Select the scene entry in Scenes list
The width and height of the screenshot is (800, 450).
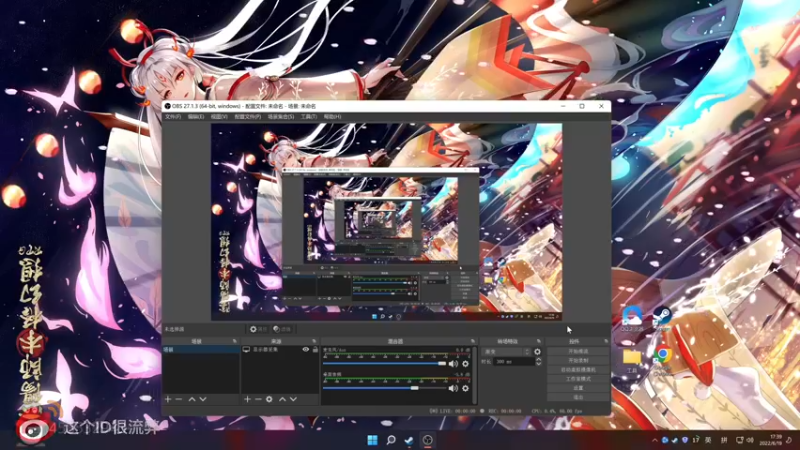tap(201, 349)
